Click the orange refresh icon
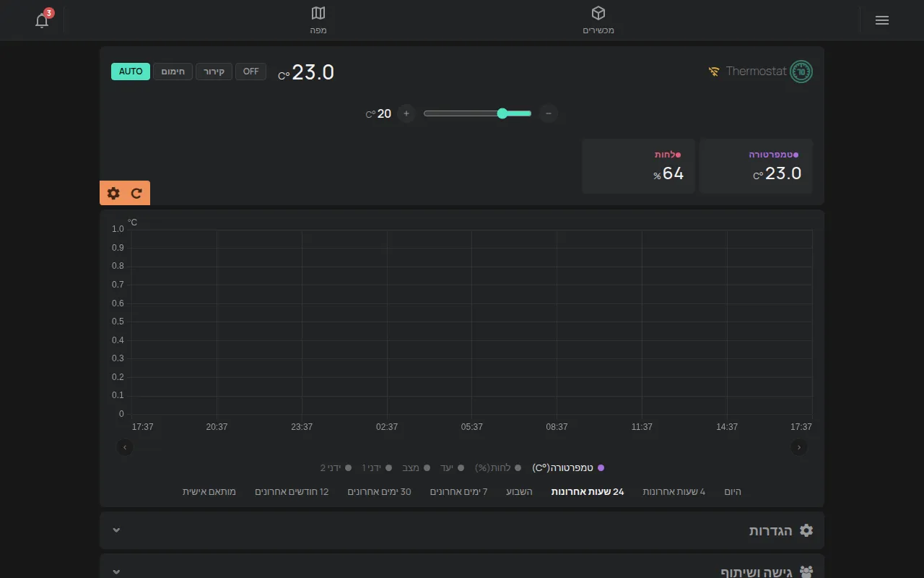 click(136, 193)
